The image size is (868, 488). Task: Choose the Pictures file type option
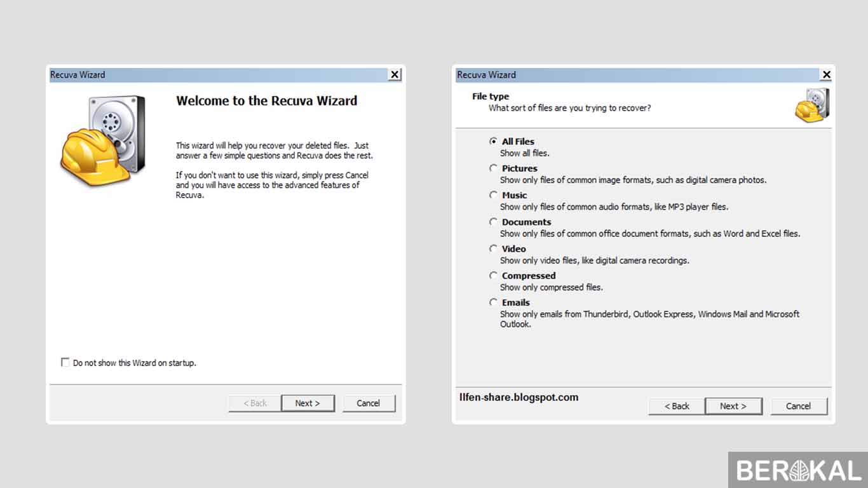point(494,168)
